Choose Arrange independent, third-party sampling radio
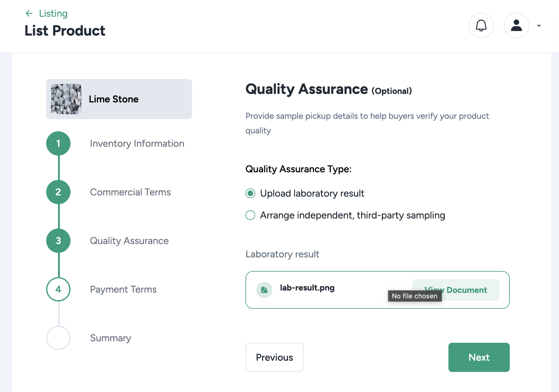559x392 pixels. click(250, 215)
